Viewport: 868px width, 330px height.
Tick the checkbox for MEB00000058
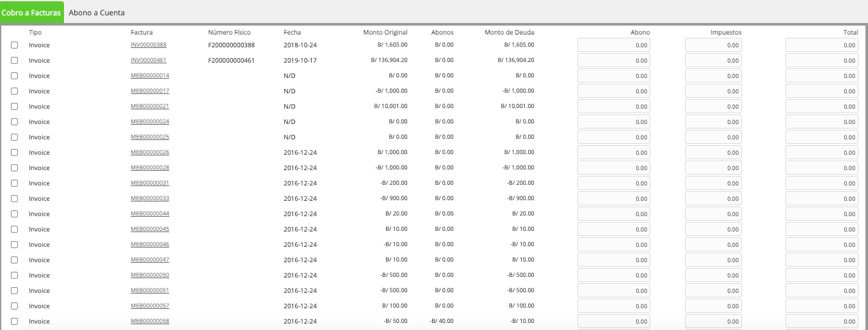tap(14, 322)
